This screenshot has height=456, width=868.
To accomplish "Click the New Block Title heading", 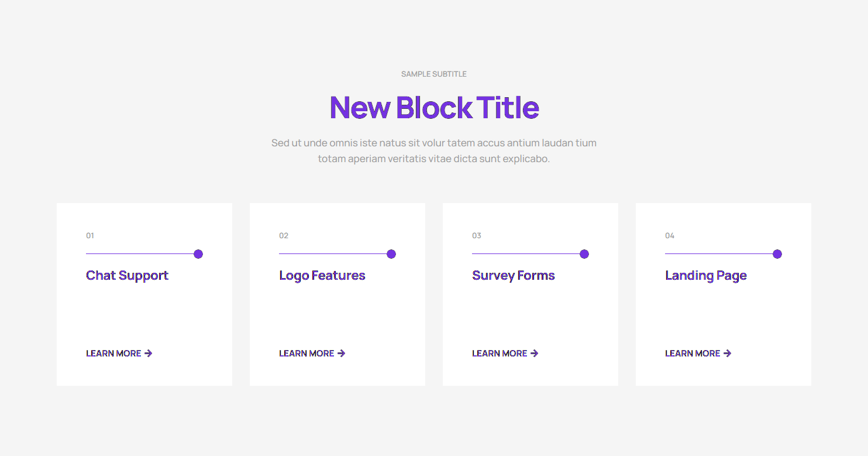I will [x=434, y=108].
